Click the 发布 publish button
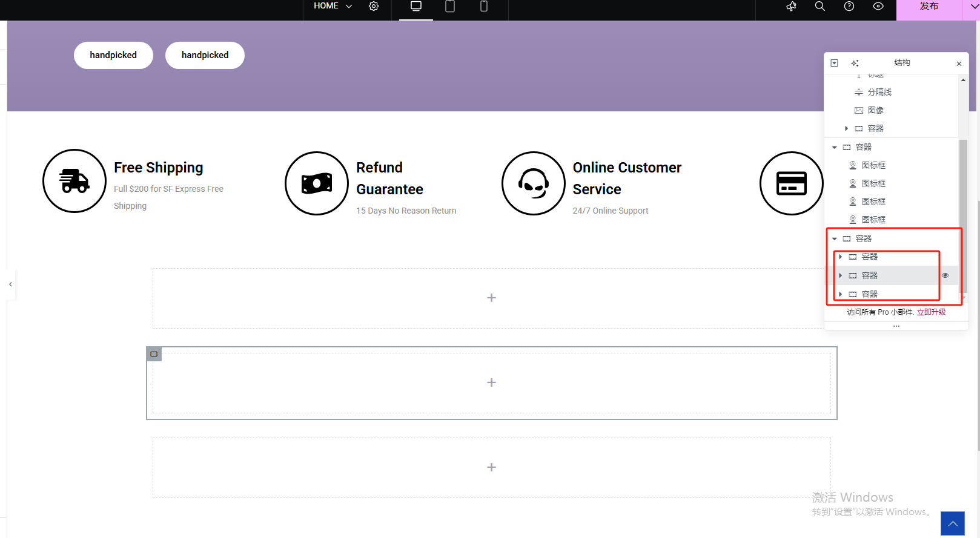 (929, 6)
